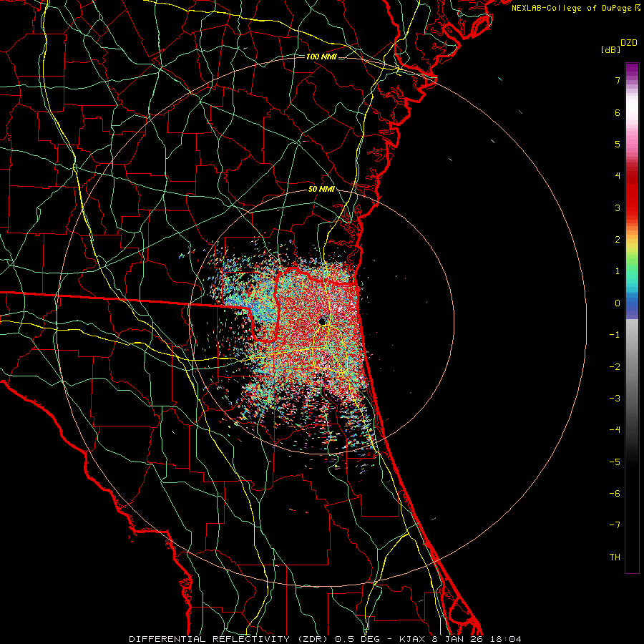Click the -5 value on the color scale
Screen dimensions: 644x644
[x=615, y=462]
